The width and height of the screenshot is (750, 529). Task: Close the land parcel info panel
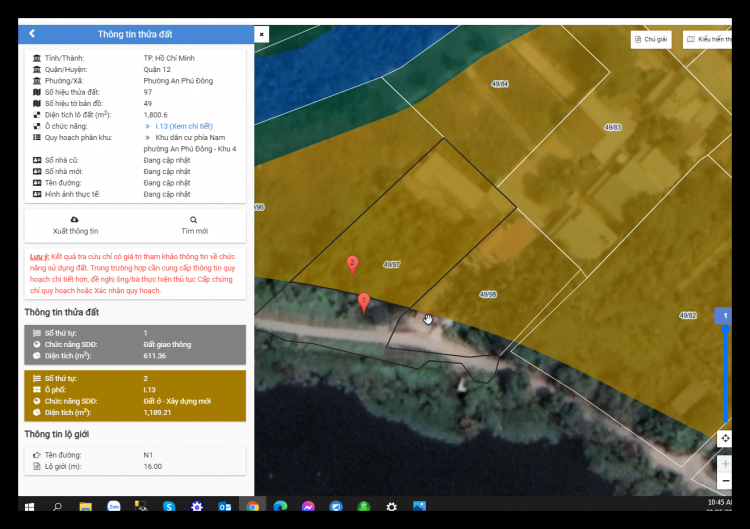pyautogui.click(x=262, y=34)
